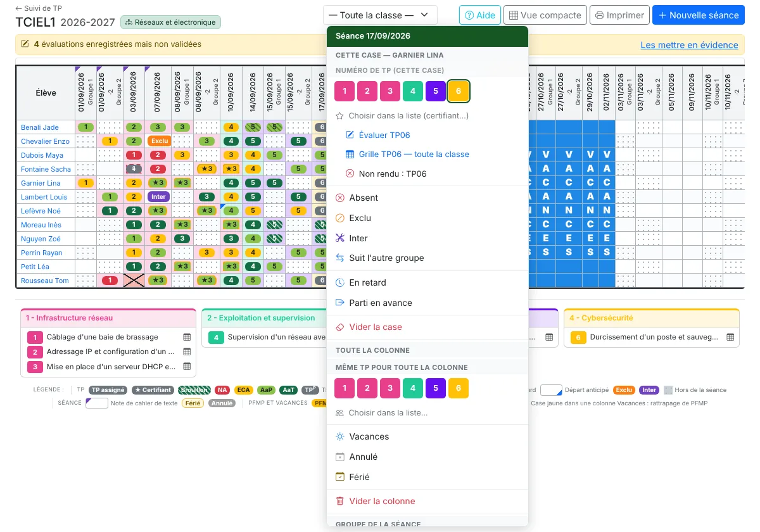Click the crossed-circle icon for Non rendu : TP06
This screenshot has height=532, width=760.
350,174
